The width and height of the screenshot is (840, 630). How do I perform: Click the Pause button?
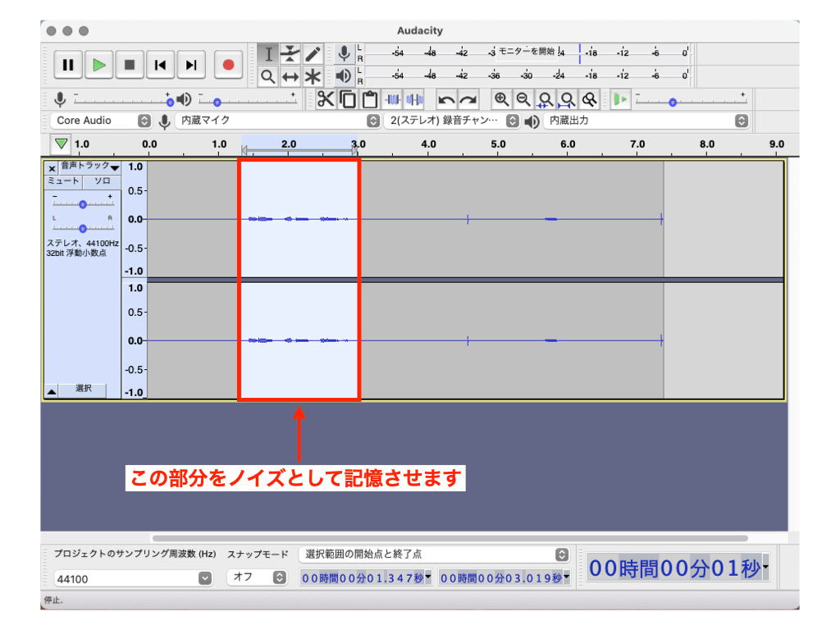coord(68,65)
